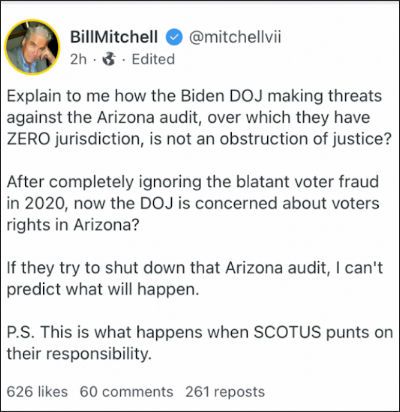View the 261 reposts
The height and width of the screenshot is (412, 400).
pos(225,392)
